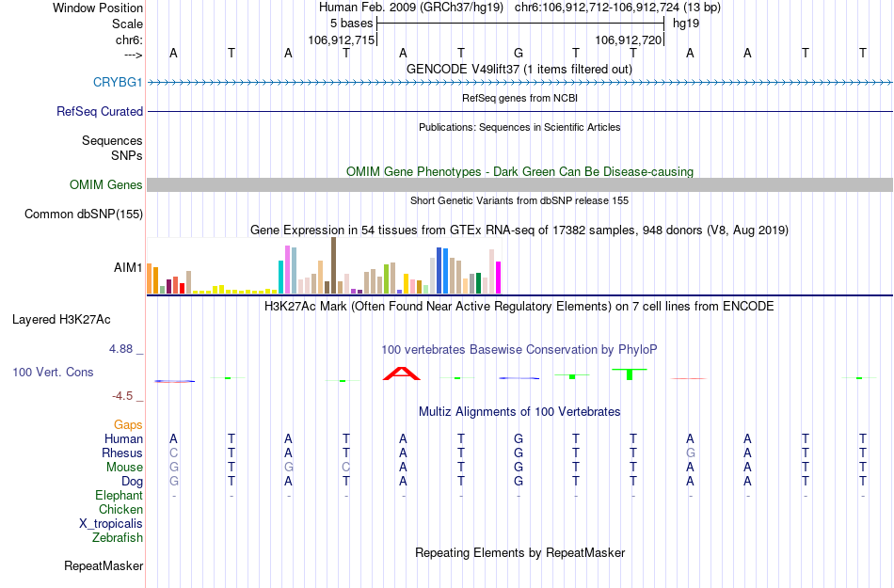The width and height of the screenshot is (894, 588).
Task: Click the chr6: ruler label
Action: tap(129, 40)
